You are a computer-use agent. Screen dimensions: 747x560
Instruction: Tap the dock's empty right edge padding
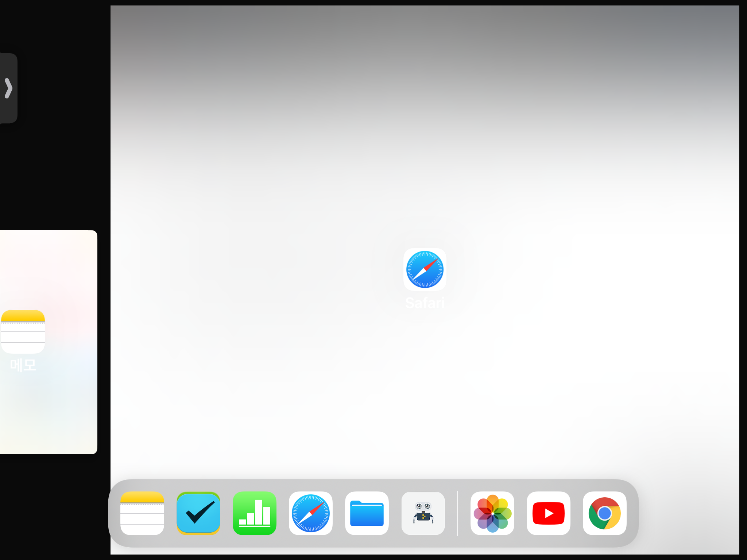632,513
